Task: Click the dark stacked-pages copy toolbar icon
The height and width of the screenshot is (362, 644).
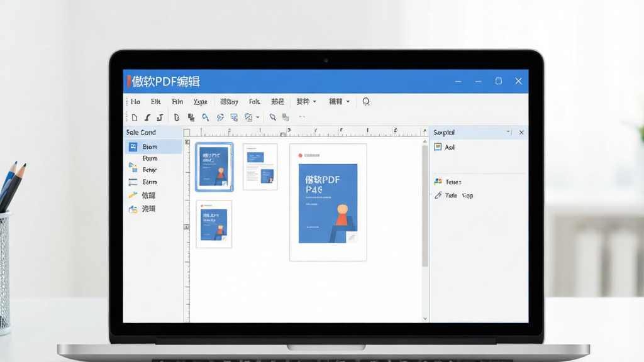Action: click(191, 118)
